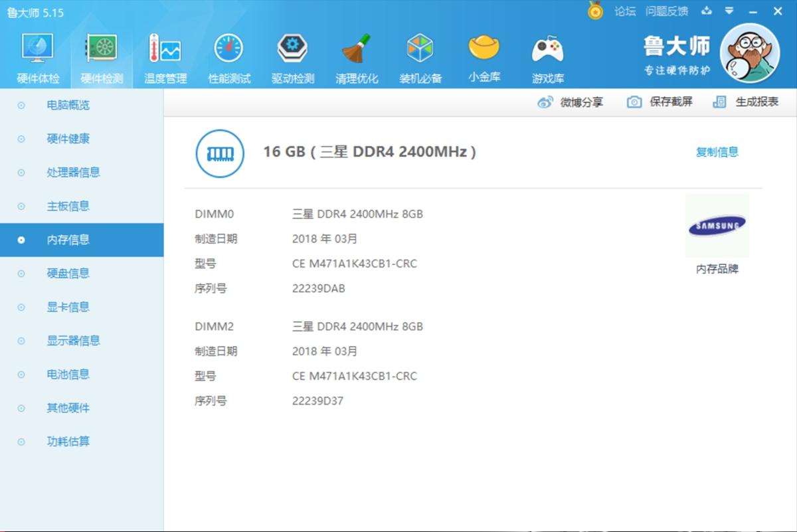Click the Samsung memory brand logo
The width and height of the screenshot is (797, 532).
coord(717,226)
